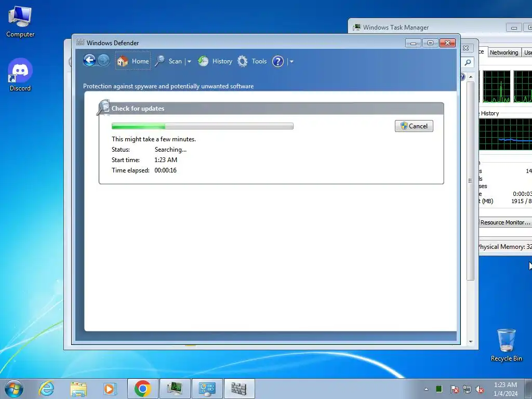Click the Time elapsed value 00:00:16

166,170
